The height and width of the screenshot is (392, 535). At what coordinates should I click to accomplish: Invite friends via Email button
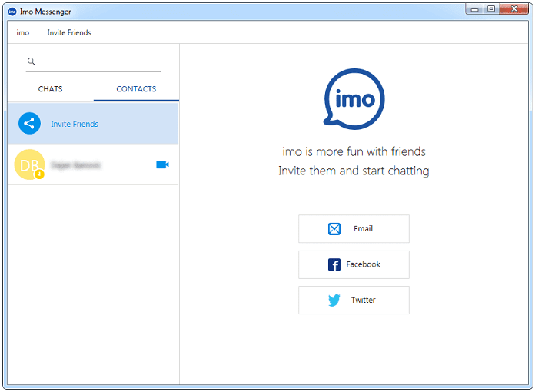pos(354,229)
